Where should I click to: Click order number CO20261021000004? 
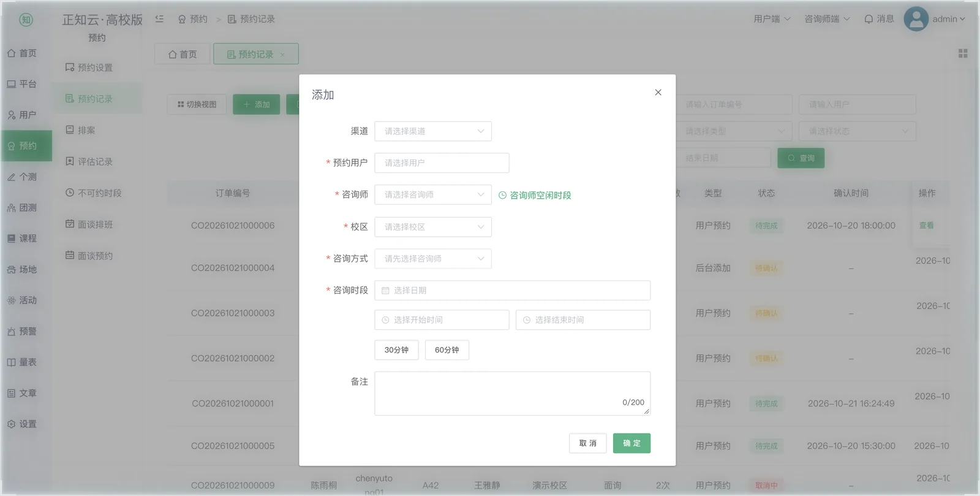tap(233, 268)
